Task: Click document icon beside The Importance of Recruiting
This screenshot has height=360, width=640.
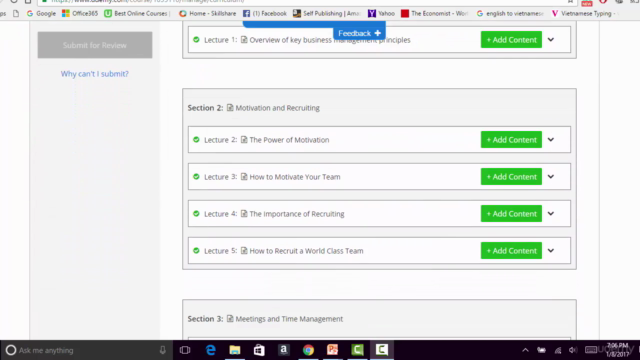Action: pos(244,213)
